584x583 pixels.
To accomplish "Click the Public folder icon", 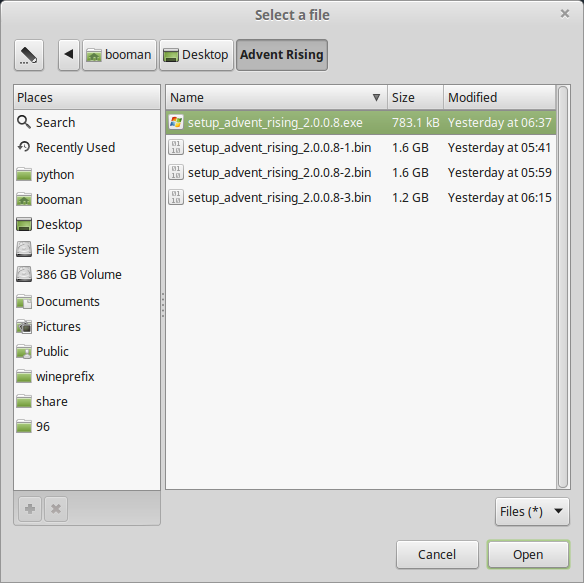I will tap(24, 351).
